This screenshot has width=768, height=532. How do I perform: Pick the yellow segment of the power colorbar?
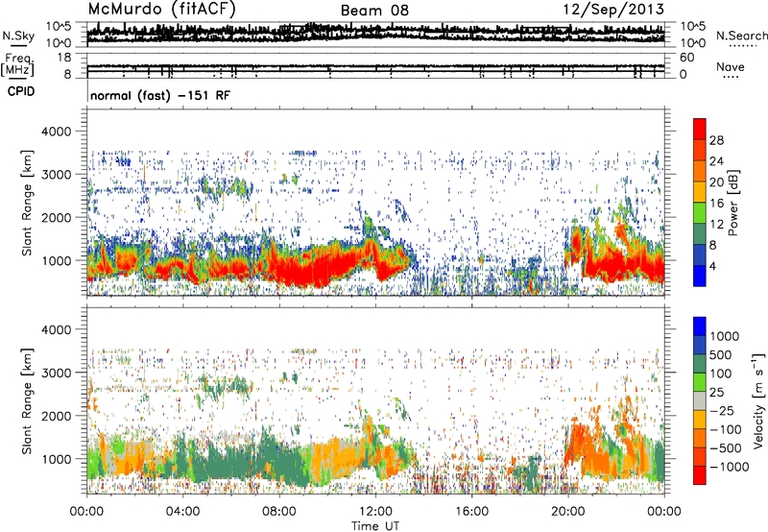tap(700, 192)
